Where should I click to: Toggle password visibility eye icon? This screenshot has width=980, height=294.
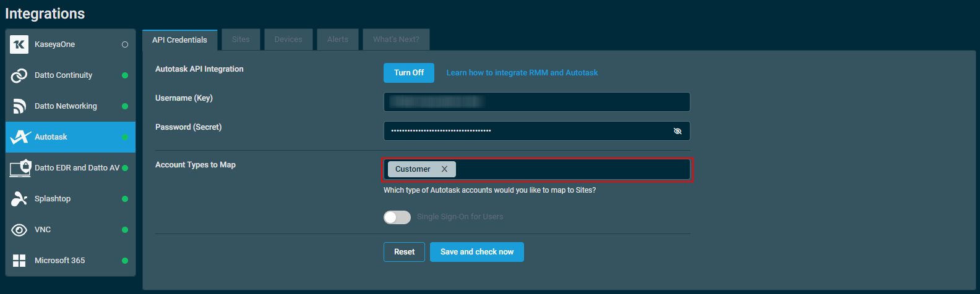[x=677, y=131]
